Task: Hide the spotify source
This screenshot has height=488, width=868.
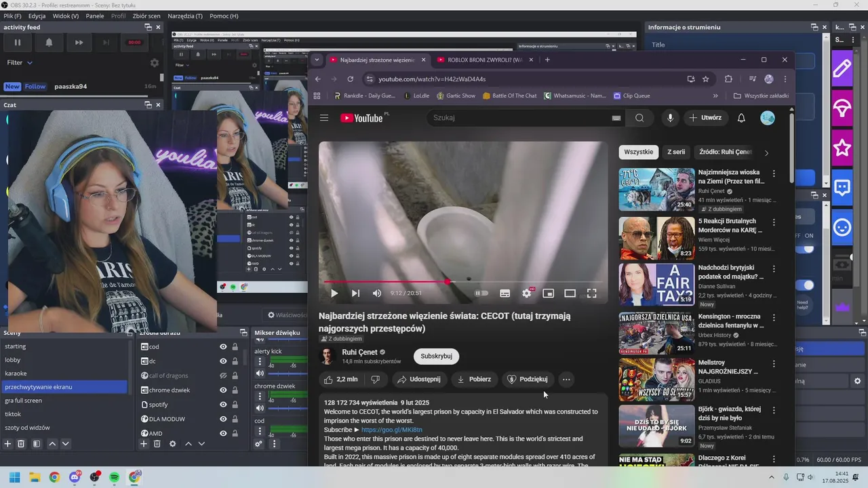Action: pos(223,405)
